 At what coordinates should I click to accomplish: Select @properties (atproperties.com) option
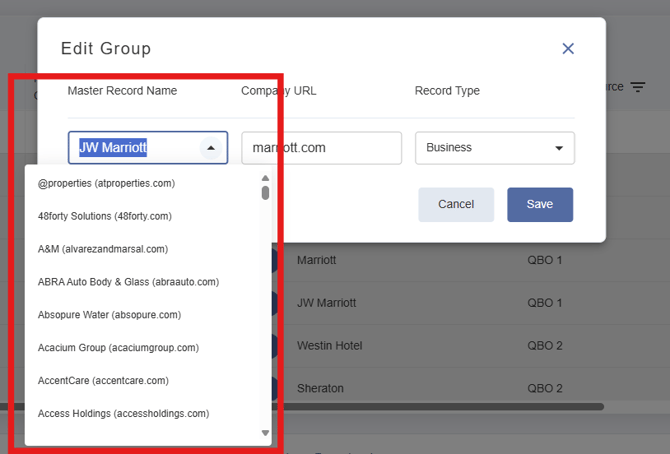pos(107,183)
